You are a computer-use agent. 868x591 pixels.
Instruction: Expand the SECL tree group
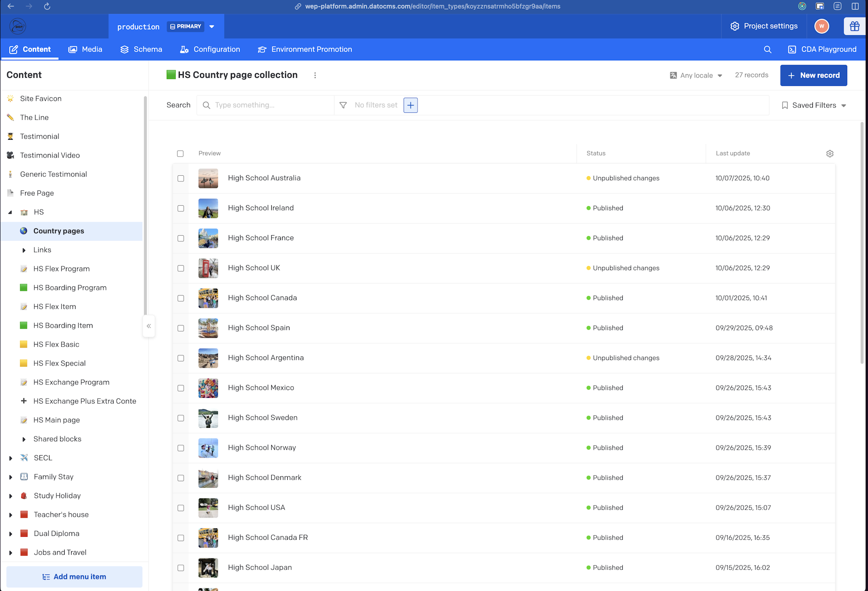coord(11,458)
